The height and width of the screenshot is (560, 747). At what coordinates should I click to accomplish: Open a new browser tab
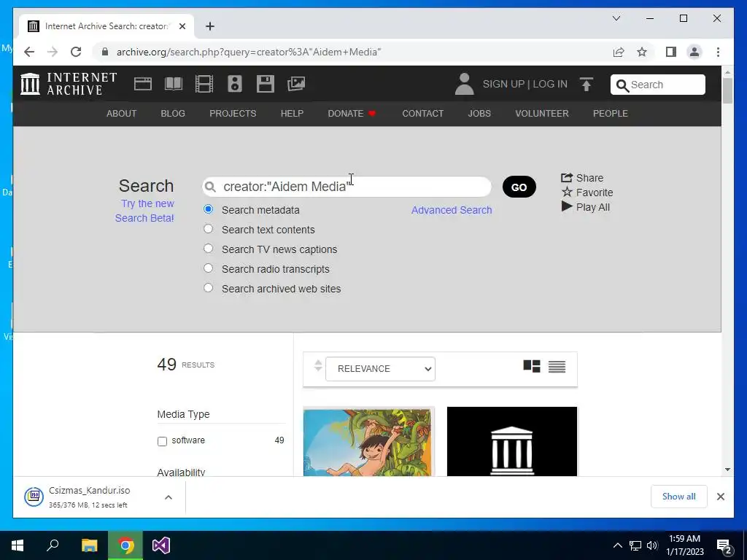pos(210,26)
